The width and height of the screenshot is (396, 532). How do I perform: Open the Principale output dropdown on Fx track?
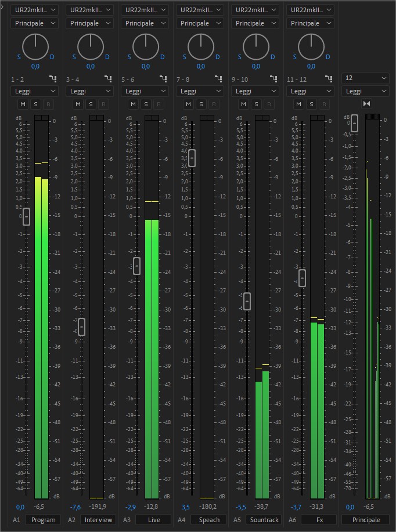click(x=311, y=23)
